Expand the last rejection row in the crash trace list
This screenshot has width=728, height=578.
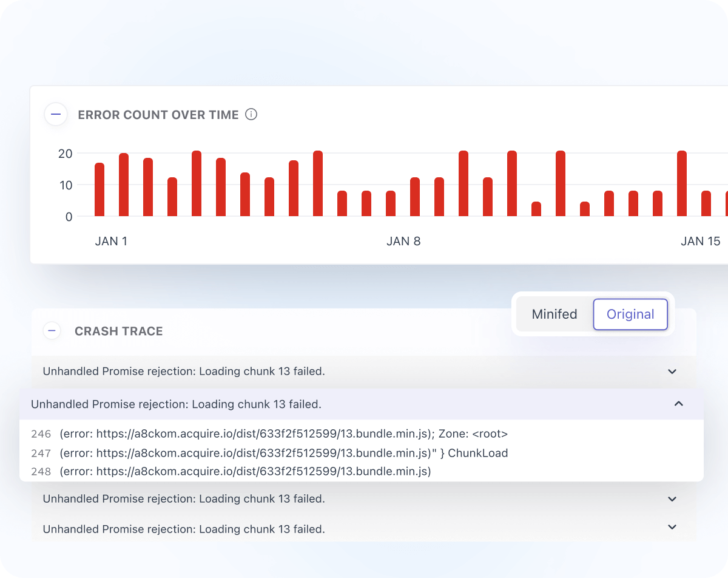click(672, 528)
